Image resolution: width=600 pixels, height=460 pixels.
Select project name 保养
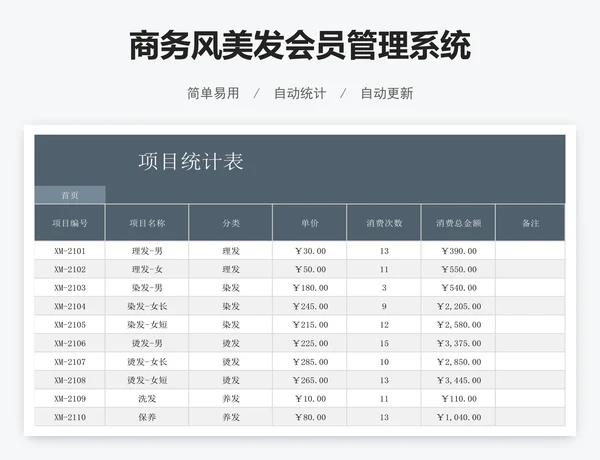coord(147,417)
